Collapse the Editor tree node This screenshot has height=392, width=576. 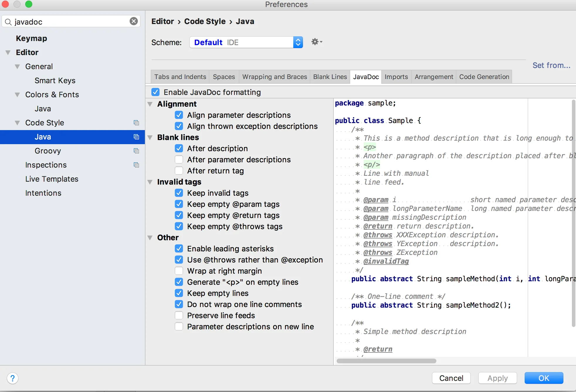tap(8, 52)
